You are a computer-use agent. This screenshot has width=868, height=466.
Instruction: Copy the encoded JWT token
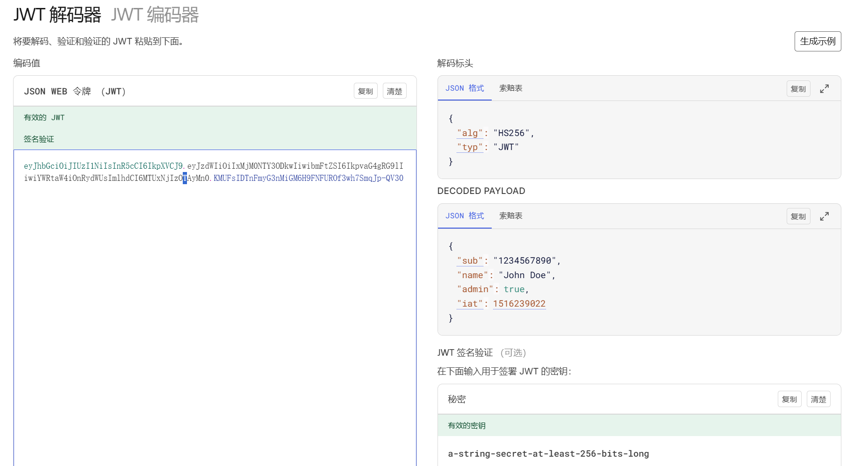[x=365, y=91]
